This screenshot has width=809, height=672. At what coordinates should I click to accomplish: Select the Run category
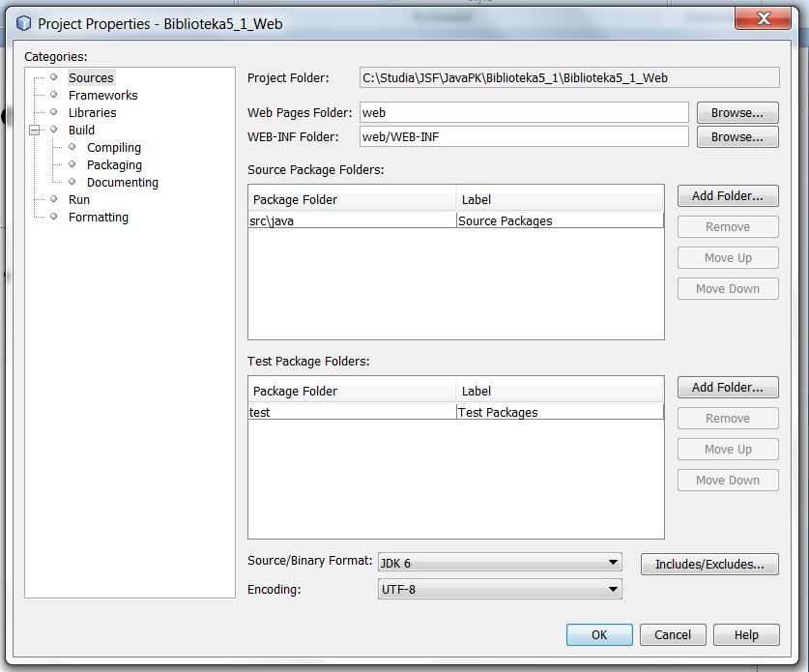(x=79, y=200)
